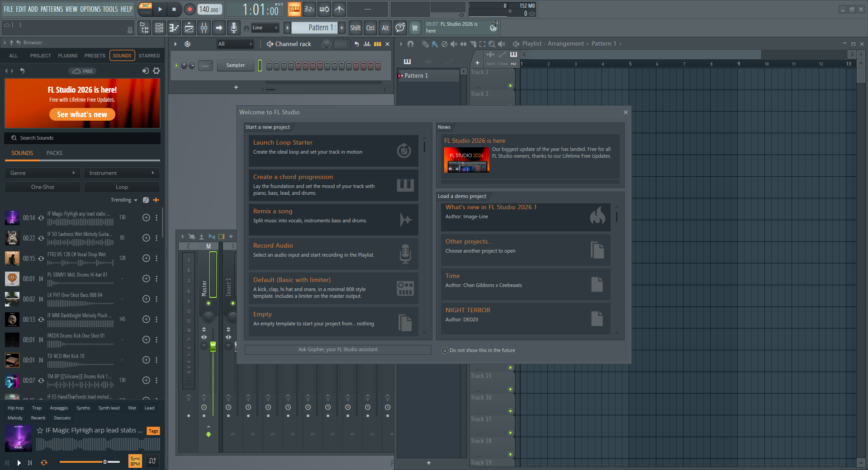Toggle step sequencer view in Channel rack
Viewport: 868px width, 470px height.
point(377,44)
